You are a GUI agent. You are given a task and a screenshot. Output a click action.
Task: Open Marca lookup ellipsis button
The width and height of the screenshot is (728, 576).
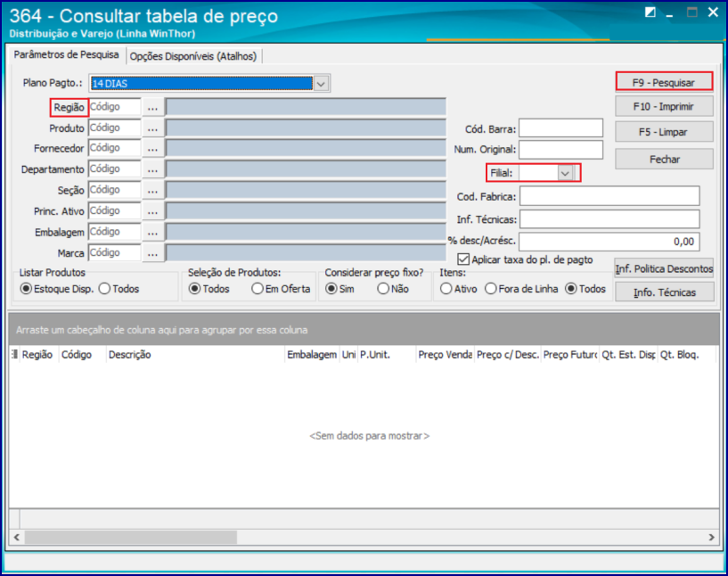pyautogui.click(x=152, y=253)
